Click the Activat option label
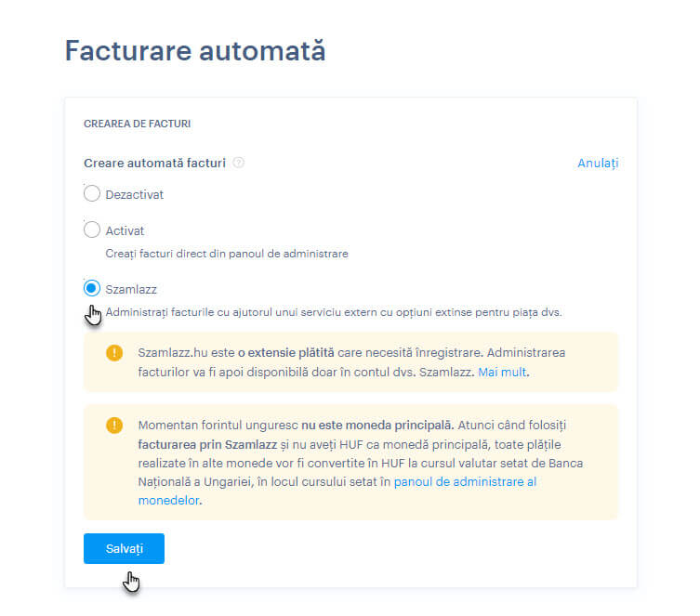700x616 pixels. click(125, 231)
